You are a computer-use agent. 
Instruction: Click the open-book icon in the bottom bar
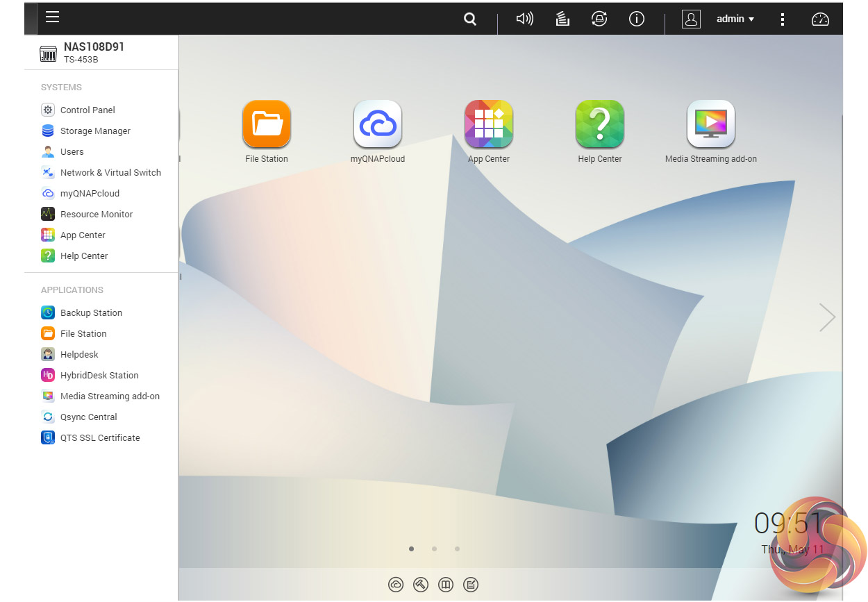446,585
